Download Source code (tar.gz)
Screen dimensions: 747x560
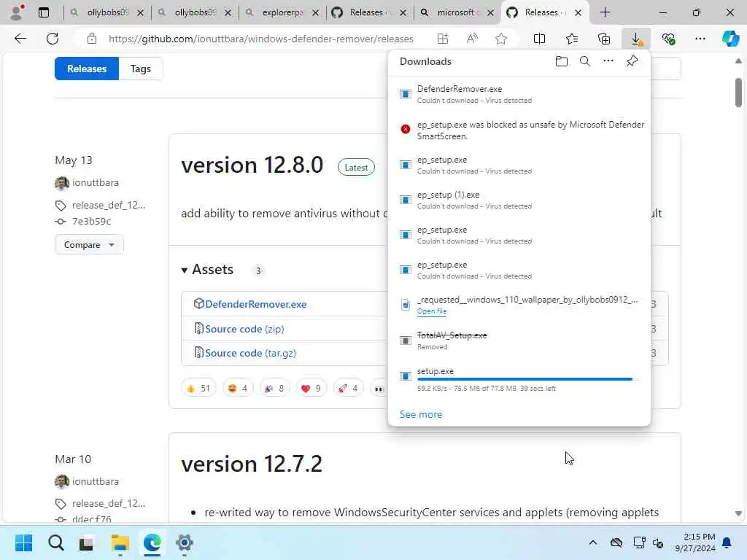pos(251,354)
